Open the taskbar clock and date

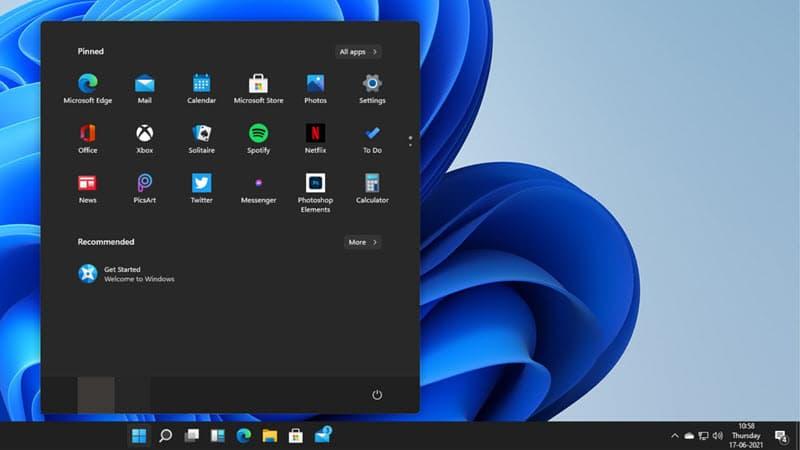(746, 436)
